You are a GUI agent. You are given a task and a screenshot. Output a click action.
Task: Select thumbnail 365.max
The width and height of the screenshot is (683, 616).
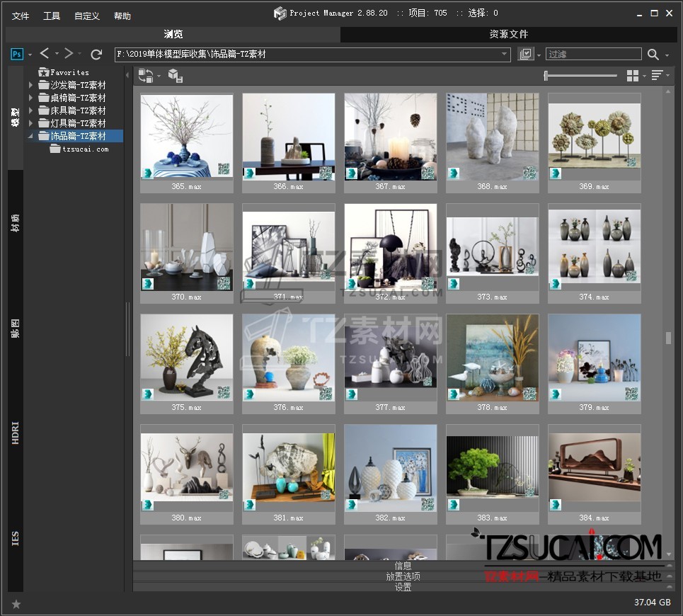[186, 143]
